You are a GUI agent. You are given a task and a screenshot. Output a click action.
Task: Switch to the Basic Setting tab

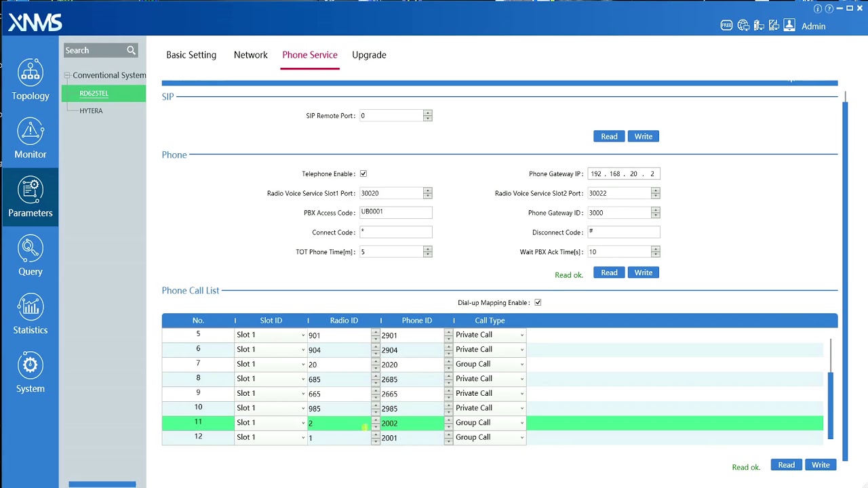(191, 55)
